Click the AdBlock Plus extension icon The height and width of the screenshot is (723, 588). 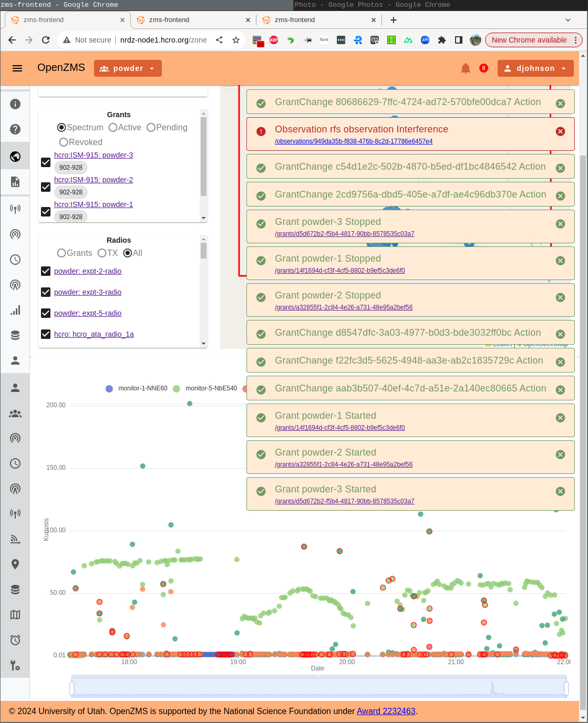[274, 40]
